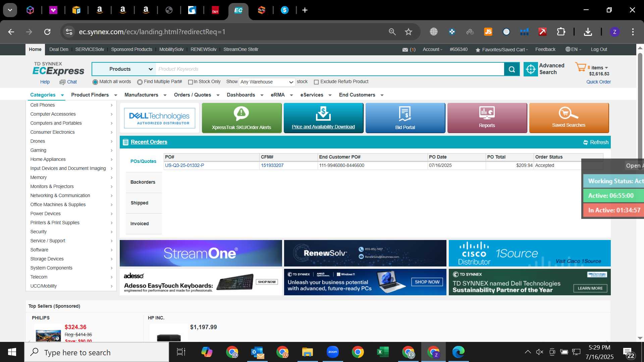Open Excel from the taskbar
644x362 pixels.
coord(383,352)
